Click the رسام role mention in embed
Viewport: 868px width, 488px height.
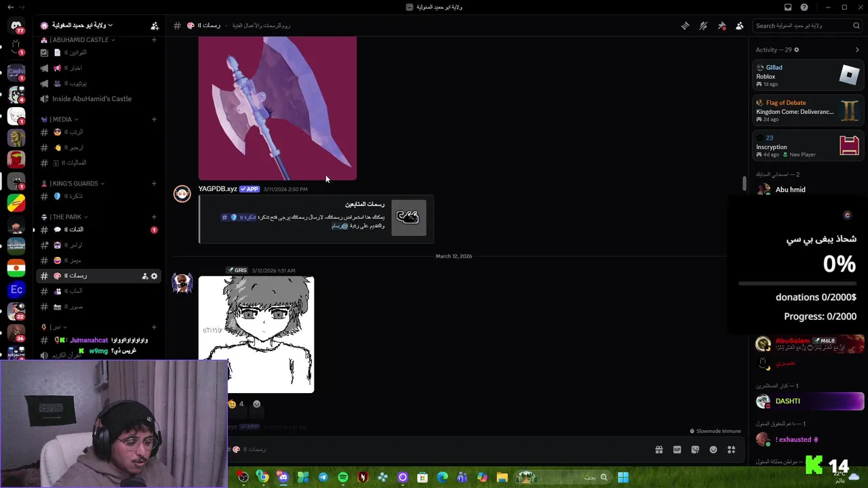pos(340,226)
